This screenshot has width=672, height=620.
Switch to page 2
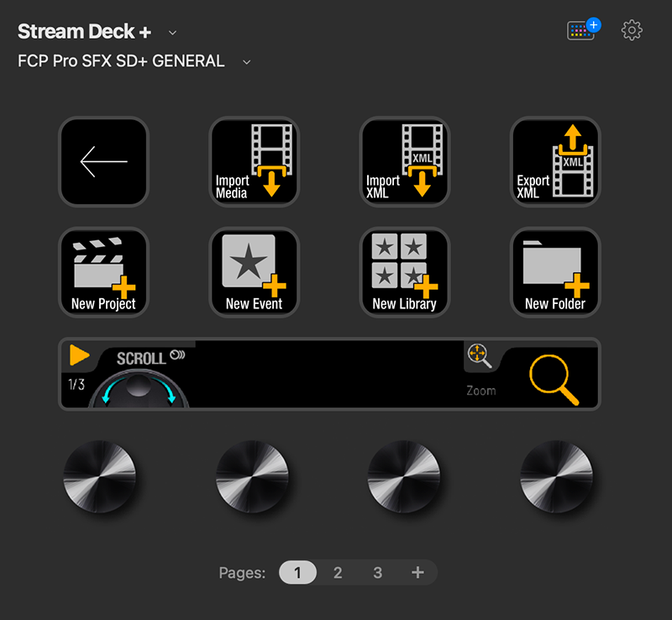click(x=338, y=572)
